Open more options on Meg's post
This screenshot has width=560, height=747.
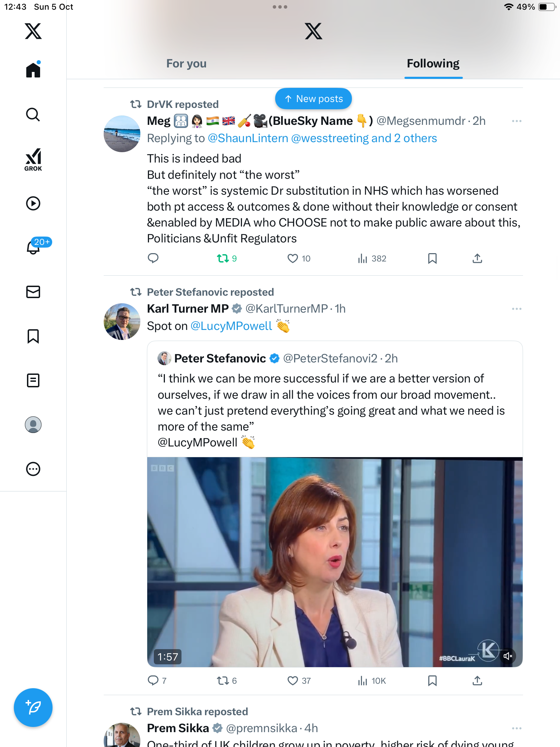(516, 121)
